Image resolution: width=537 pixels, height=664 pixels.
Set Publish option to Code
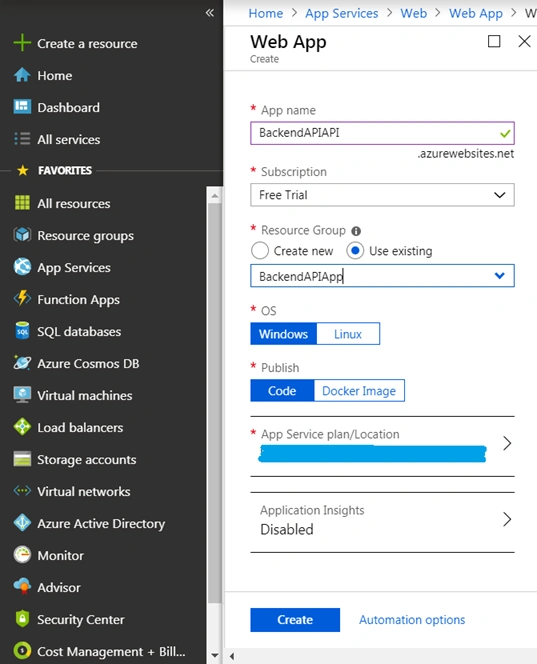pos(282,390)
